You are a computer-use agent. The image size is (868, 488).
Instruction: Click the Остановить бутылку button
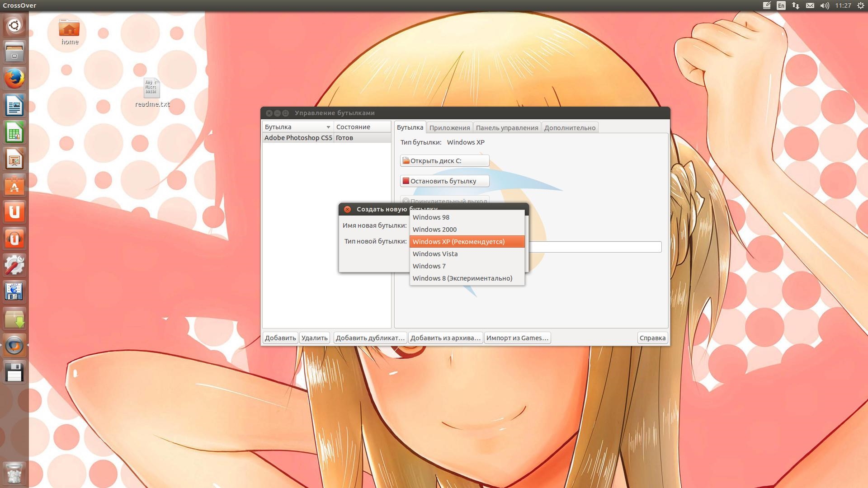444,181
